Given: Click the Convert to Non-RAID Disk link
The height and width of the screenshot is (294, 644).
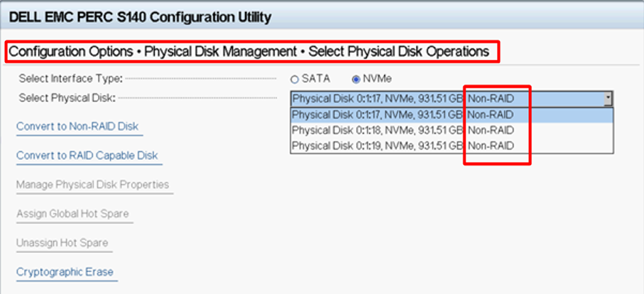Looking at the screenshot, I should [77, 126].
